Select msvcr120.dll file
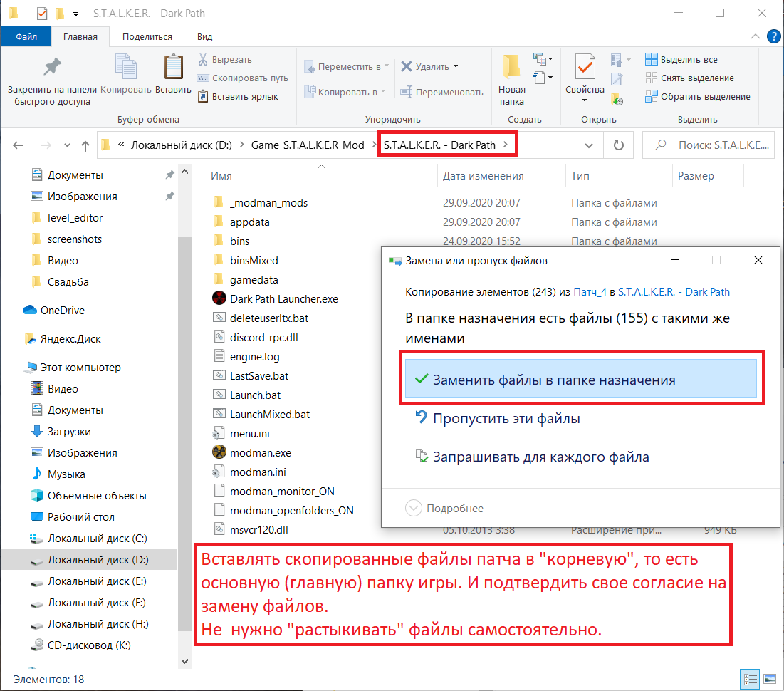Screen dimensions: 784x691 point(250,530)
